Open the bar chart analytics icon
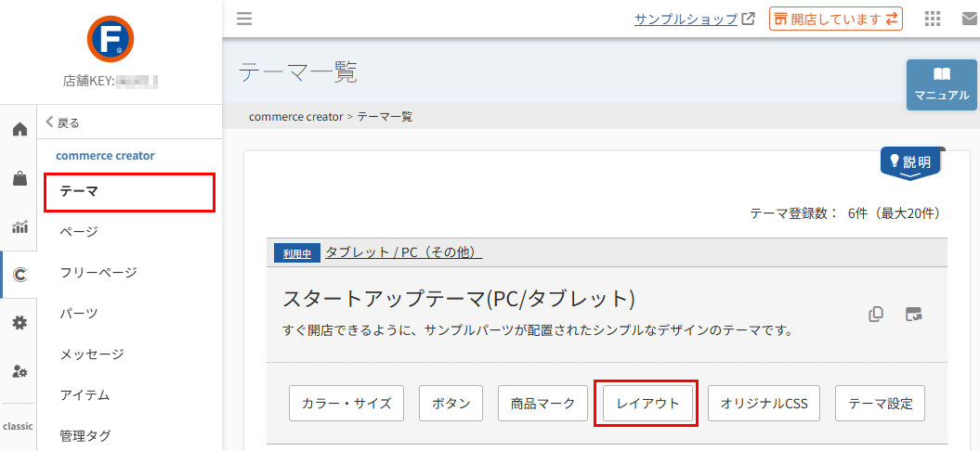The image size is (980, 451). (x=19, y=226)
